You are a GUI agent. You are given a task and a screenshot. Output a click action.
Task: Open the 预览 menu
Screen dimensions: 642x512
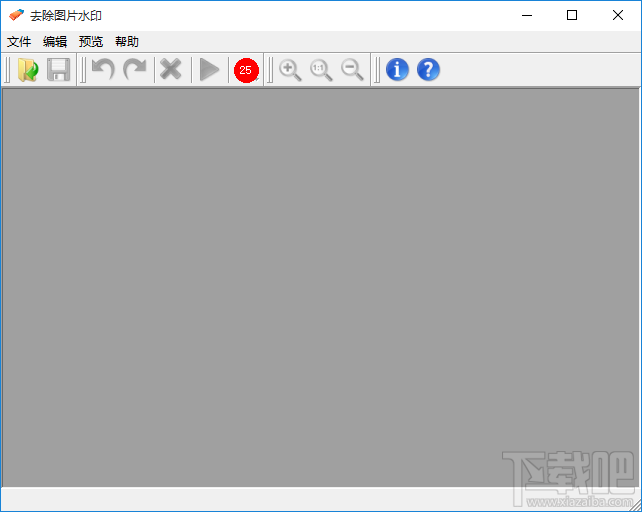coord(91,41)
